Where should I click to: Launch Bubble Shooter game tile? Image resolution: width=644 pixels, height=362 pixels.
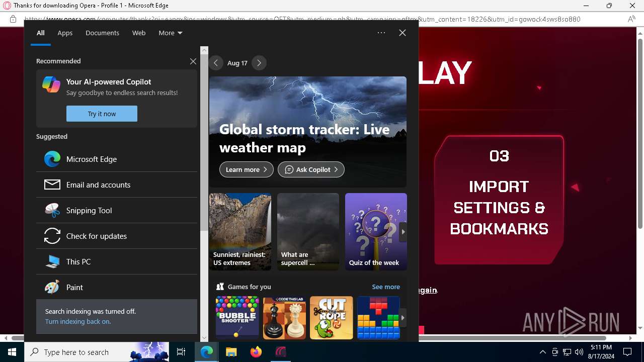point(237,317)
